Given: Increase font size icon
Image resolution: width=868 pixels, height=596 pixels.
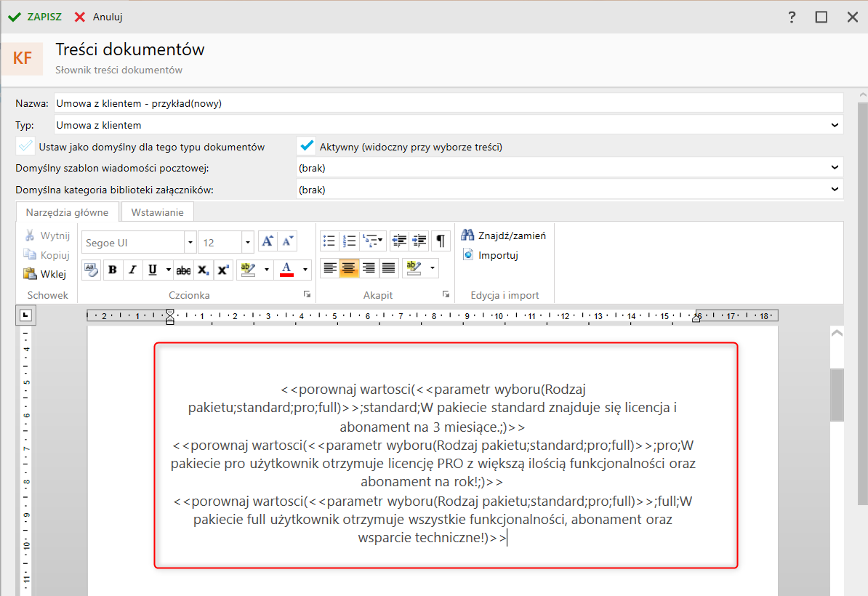Looking at the screenshot, I should click(268, 241).
